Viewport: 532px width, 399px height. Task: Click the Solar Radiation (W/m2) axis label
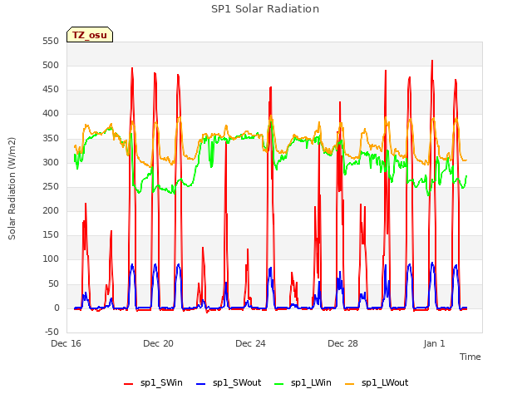tap(12, 189)
